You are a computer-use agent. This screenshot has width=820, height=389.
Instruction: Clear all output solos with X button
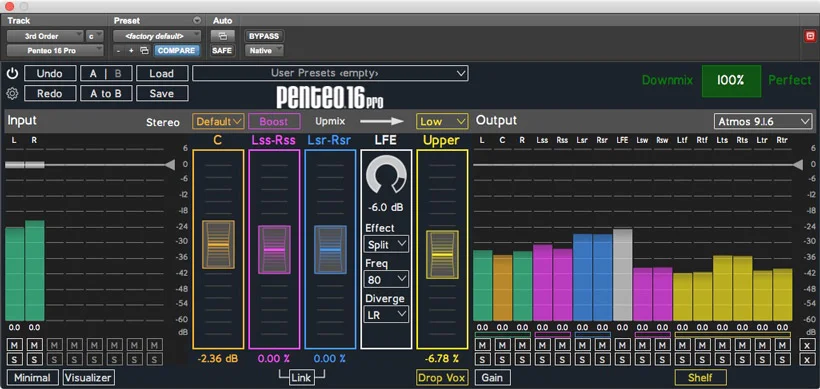(807, 359)
